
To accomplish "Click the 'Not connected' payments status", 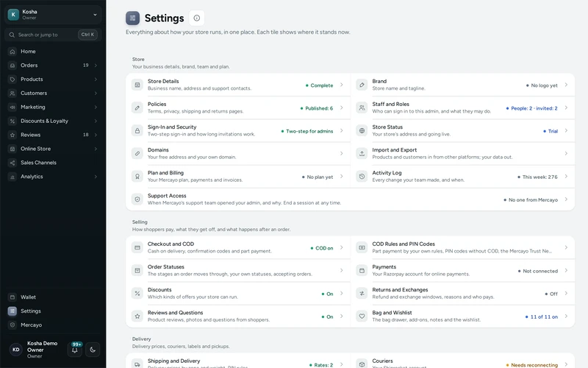I will point(538,271).
